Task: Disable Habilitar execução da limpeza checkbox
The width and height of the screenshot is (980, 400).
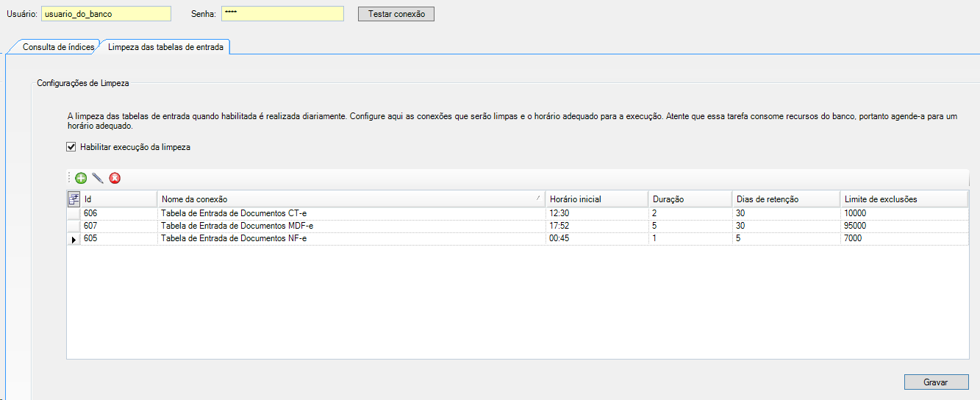Action: (71, 147)
